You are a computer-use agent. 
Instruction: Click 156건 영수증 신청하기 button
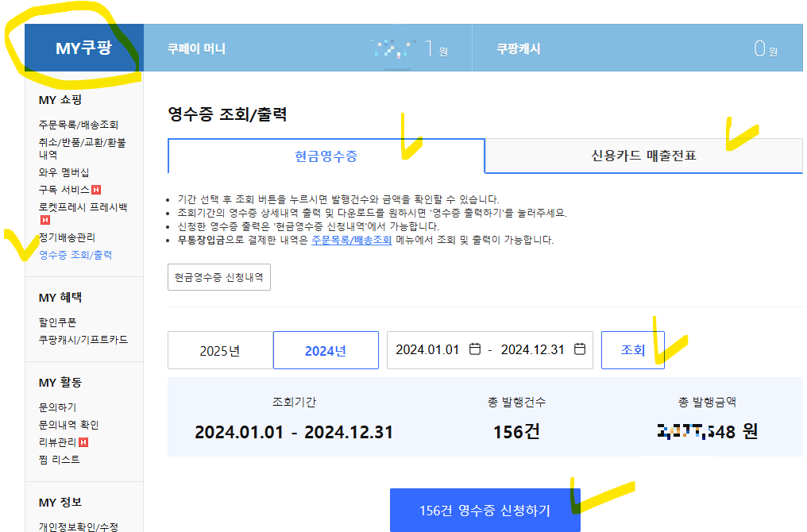[x=485, y=510]
